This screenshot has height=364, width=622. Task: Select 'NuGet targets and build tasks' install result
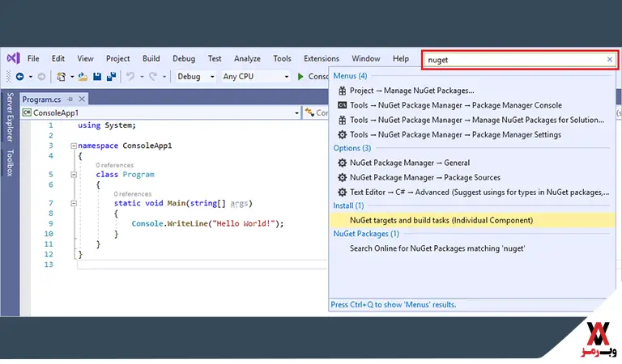coord(472,220)
